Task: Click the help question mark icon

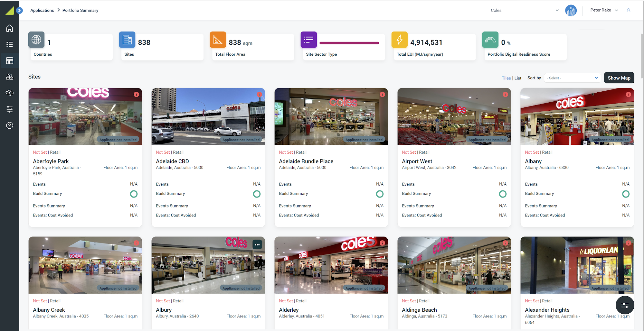Action: pyautogui.click(x=10, y=125)
